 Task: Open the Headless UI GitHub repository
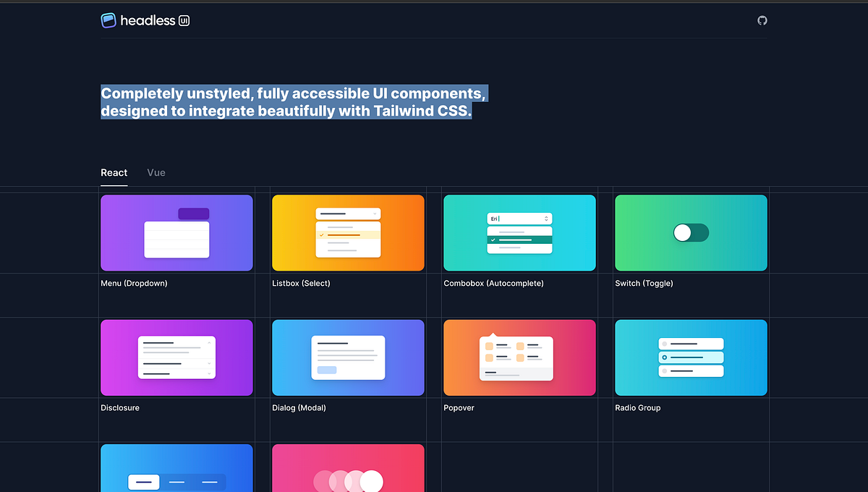[762, 20]
